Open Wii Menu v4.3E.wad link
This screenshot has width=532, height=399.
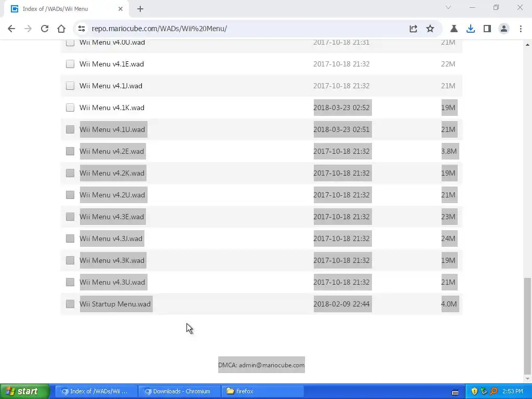click(x=113, y=217)
